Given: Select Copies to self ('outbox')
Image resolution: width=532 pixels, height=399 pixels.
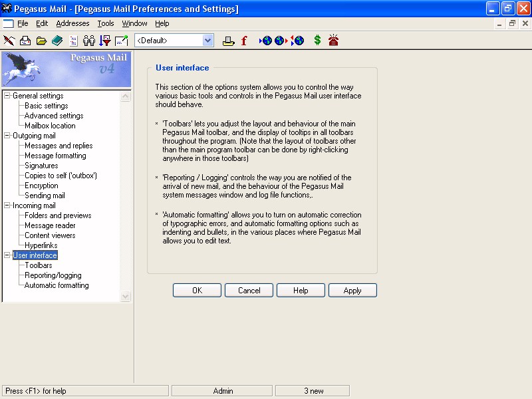Looking at the screenshot, I should click(61, 176).
